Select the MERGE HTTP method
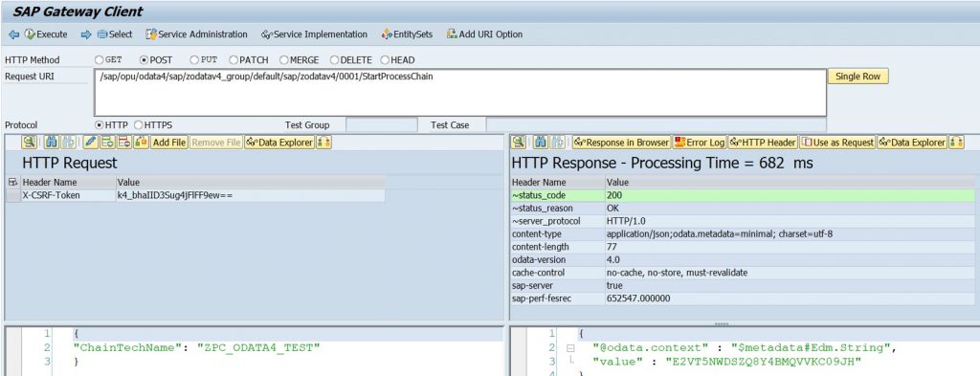 [283, 60]
